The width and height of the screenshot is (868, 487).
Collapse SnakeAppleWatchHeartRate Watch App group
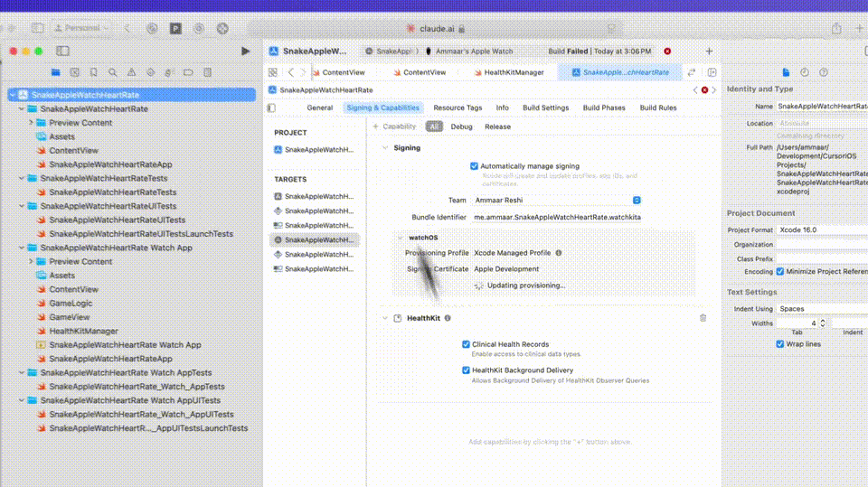click(x=22, y=248)
